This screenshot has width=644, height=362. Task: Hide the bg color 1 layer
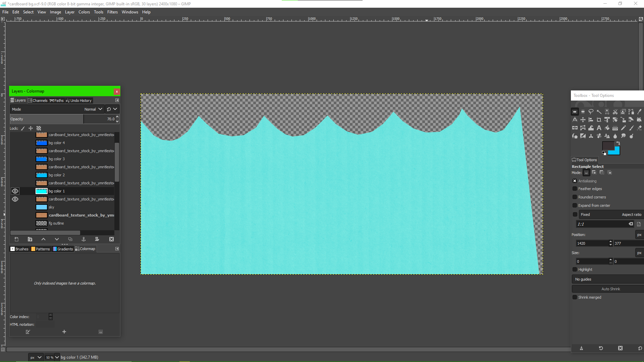click(x=15, y=191)
